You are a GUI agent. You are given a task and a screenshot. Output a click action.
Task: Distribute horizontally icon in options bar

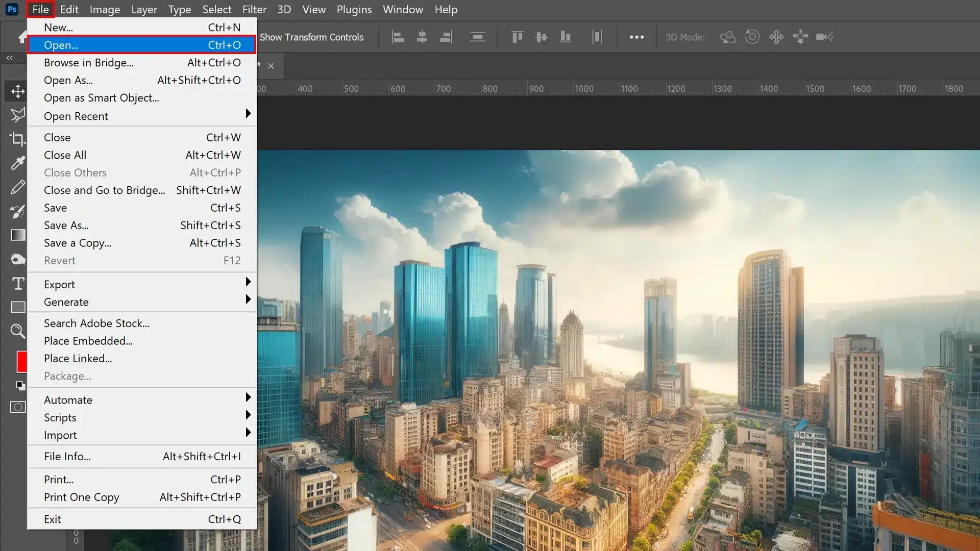(x=597, y=37)
